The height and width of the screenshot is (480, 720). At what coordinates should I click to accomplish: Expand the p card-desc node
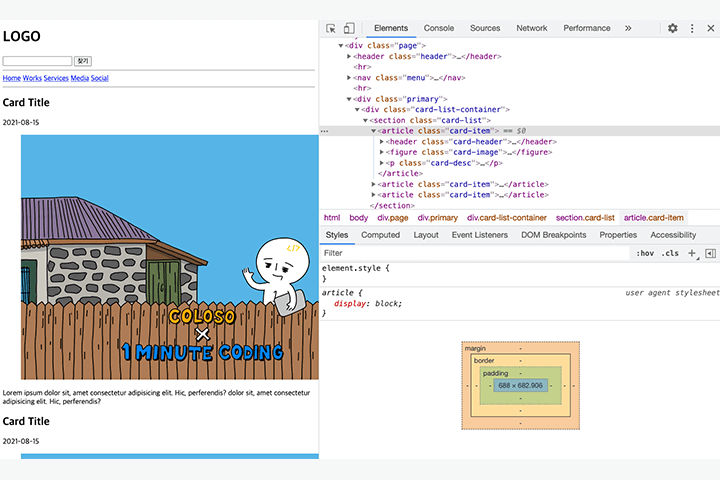pyautogui.click(x=382, y=163)
